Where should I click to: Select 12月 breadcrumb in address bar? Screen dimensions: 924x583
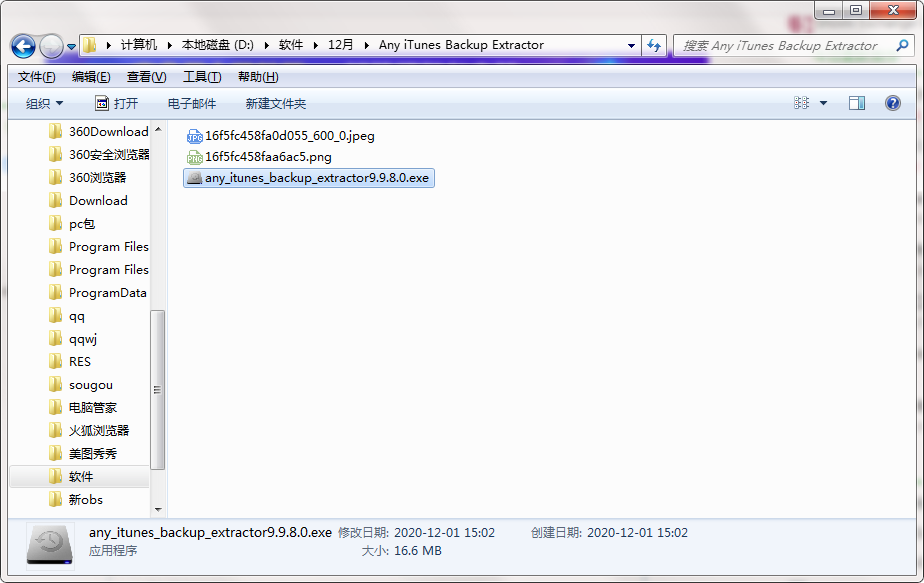[x=341, y=45]
